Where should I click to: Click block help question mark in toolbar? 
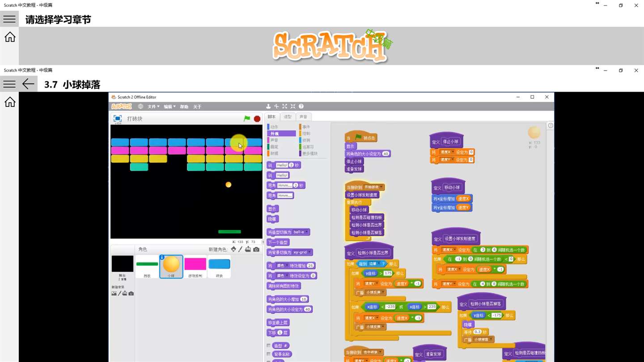[x=301, y=106]
